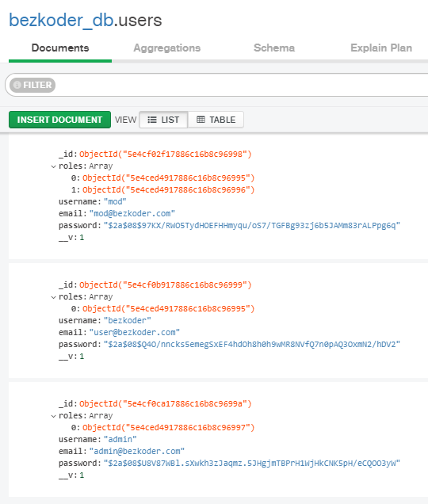Click username value "bezkoder"
Viewport: 428px width, 504px height.
pos(128,321)
